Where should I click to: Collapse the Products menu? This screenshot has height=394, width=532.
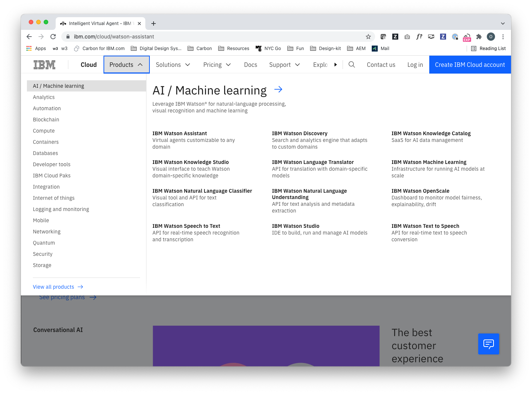pyautogui.click(x=127, y=65)
